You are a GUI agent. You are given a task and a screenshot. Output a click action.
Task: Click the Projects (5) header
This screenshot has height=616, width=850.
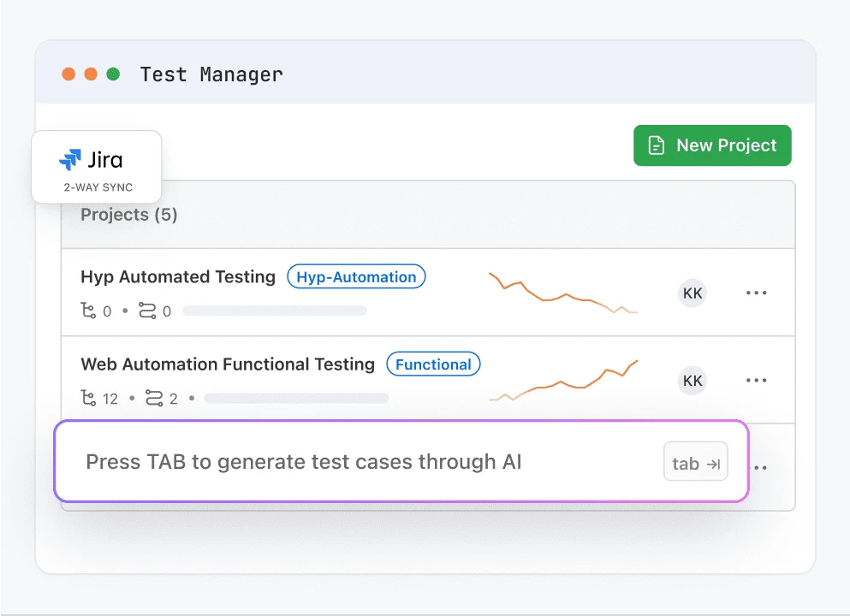pyautogui.click(x=128, y=215)
